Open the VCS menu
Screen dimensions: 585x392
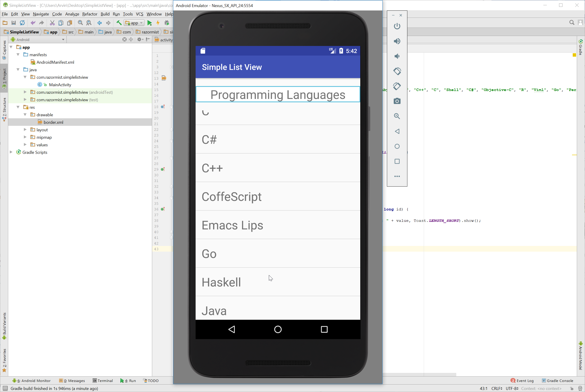point(139,14)
